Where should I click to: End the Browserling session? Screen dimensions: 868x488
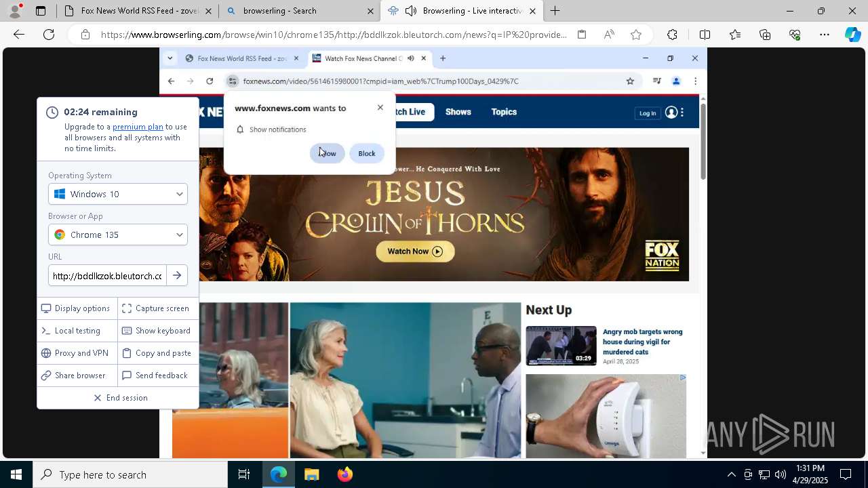click(x=120, y=398)
